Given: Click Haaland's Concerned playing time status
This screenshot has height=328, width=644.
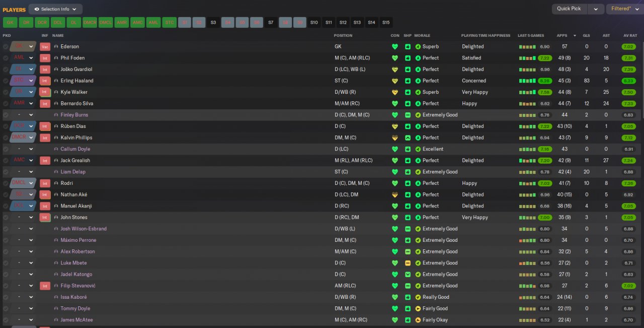Looking at the screenshot, I should (x=474, y=81).
